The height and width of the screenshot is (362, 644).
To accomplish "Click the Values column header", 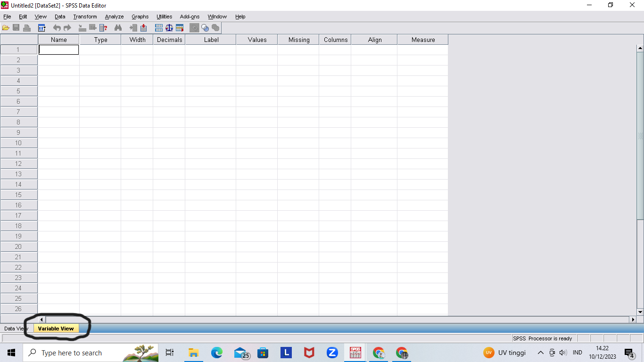I will point(257,40).
